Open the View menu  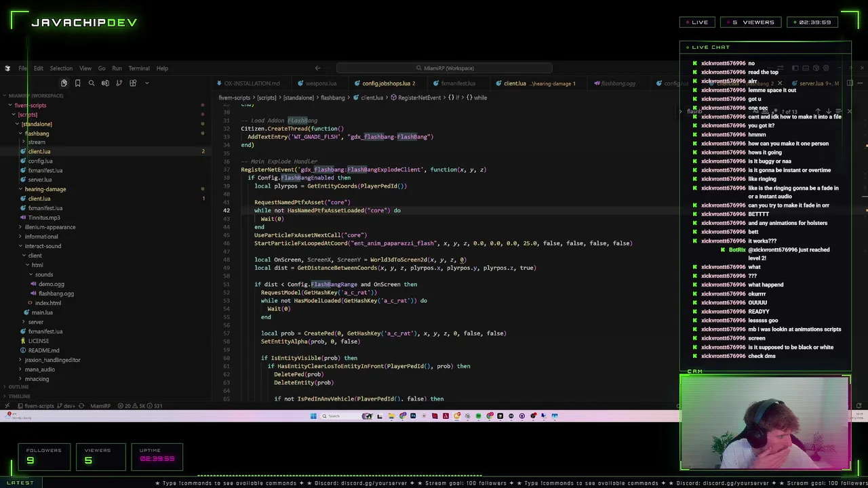[85, 68]
